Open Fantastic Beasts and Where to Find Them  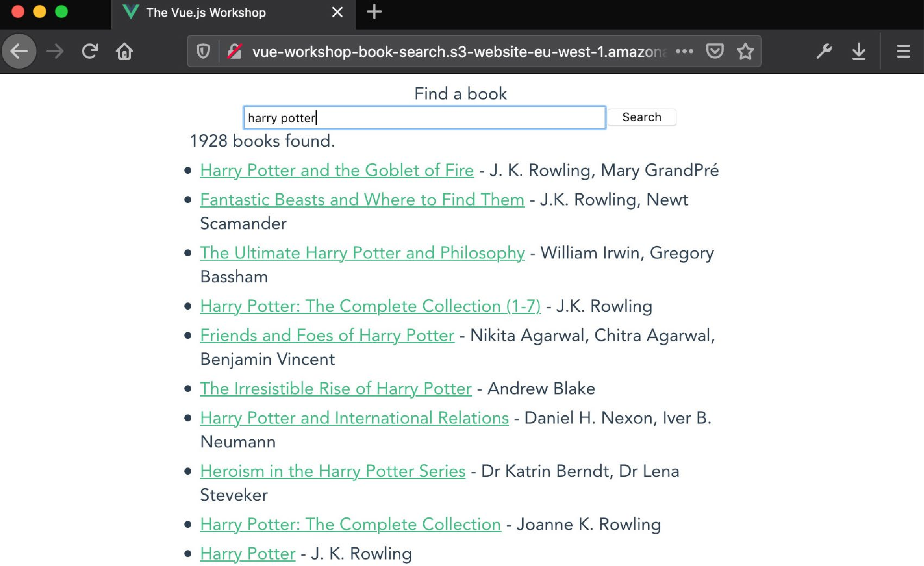click(362, 200)
